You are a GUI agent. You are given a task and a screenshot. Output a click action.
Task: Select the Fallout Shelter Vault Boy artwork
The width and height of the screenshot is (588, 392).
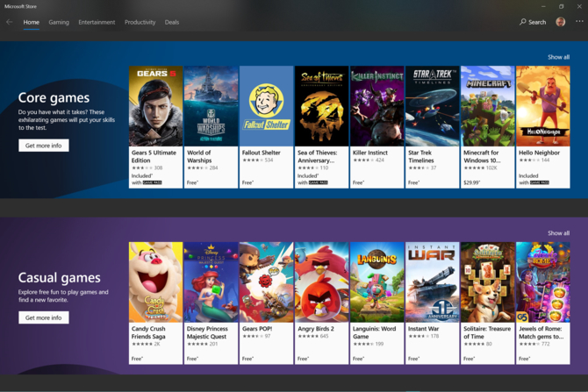pos(266,106)
